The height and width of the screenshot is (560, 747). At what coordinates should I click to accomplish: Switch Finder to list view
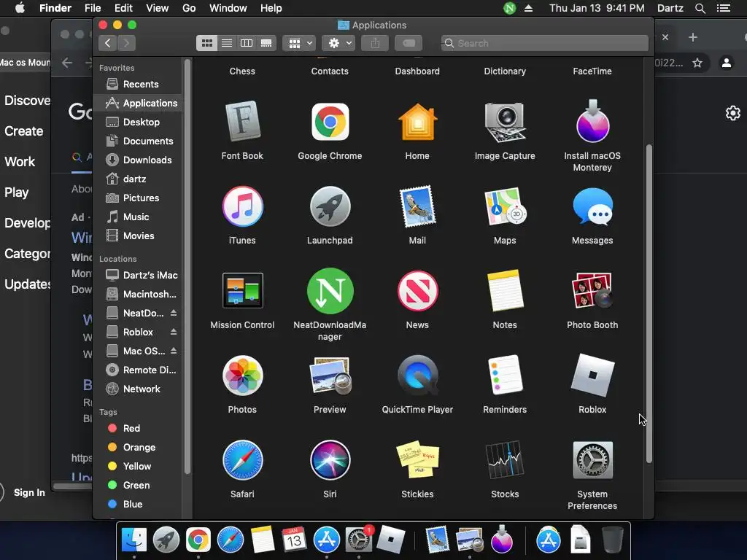click(227, 43)
